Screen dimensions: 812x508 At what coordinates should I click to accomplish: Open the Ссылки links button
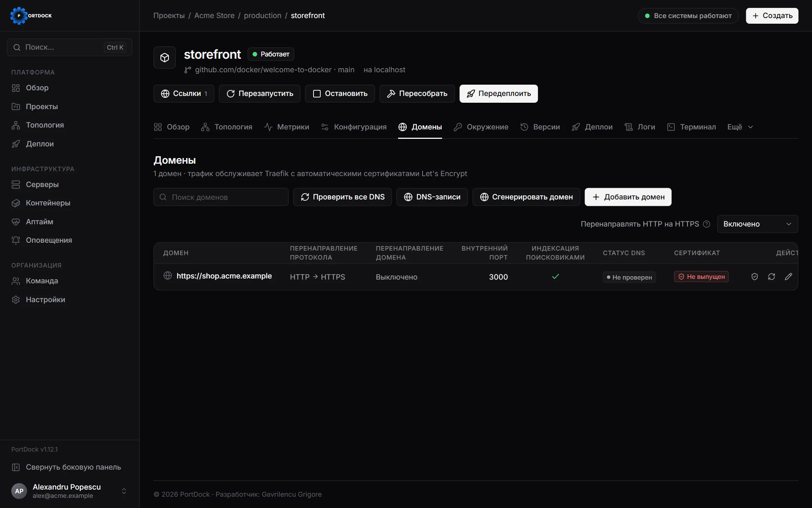pyautogui.click(x=184, y=94)
